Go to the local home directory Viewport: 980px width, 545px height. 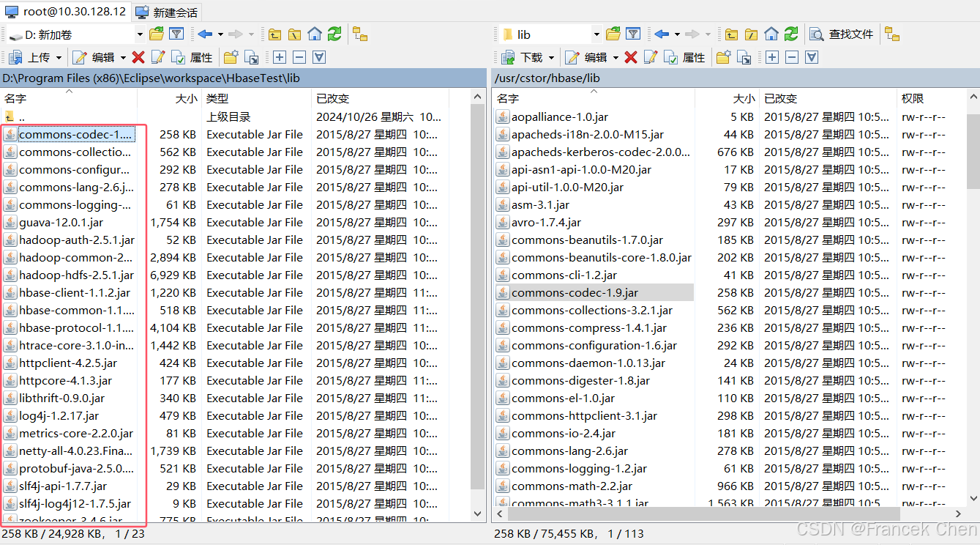[x=315, y=34]
